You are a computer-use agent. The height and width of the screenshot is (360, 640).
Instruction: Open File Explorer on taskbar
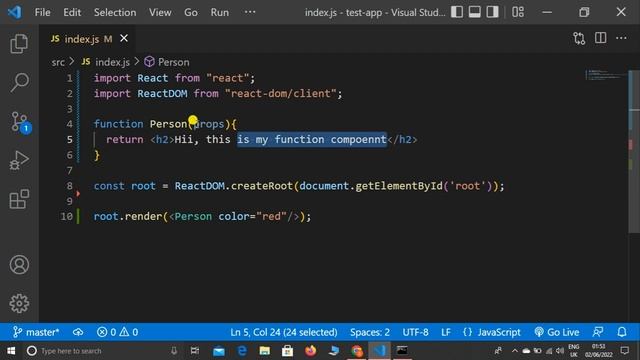click(x=264, y=351)
